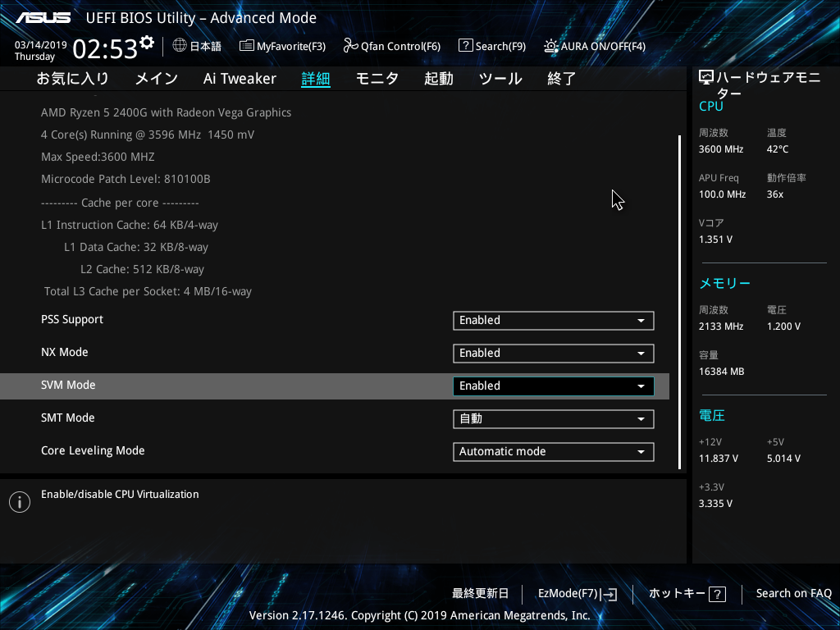
Task: Click Total L3 Cache per Socket line
Action: pos(148,291)
